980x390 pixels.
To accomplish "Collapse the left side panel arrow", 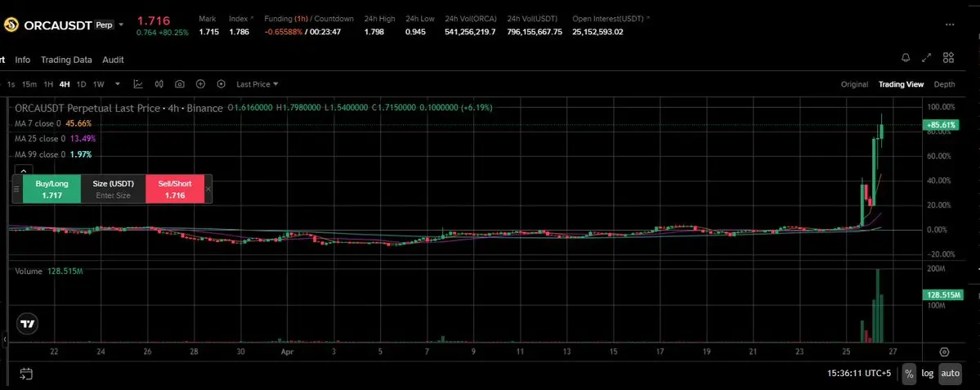I will pos(4,339).
